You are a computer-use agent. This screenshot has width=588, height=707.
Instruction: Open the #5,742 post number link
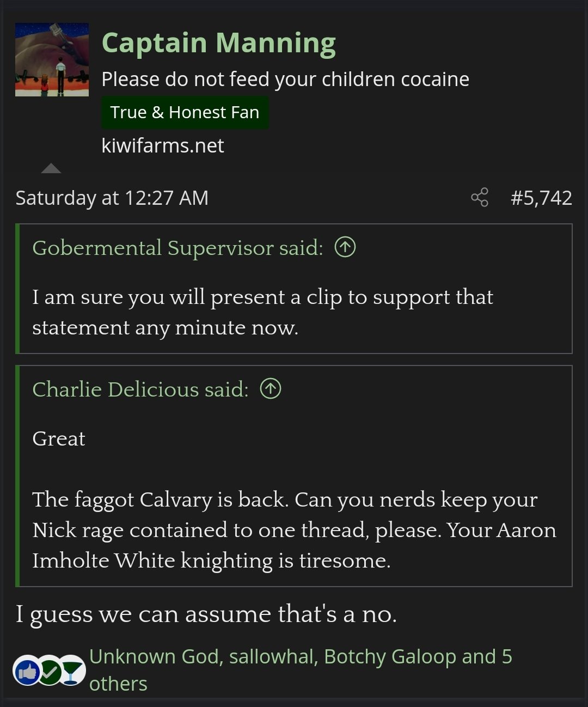tap(541, 198)
